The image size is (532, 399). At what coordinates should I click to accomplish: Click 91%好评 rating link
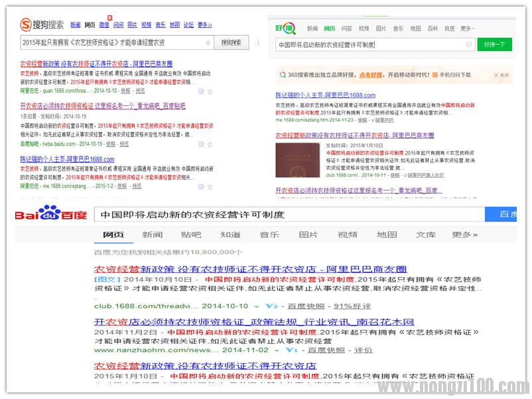[352, 306]
